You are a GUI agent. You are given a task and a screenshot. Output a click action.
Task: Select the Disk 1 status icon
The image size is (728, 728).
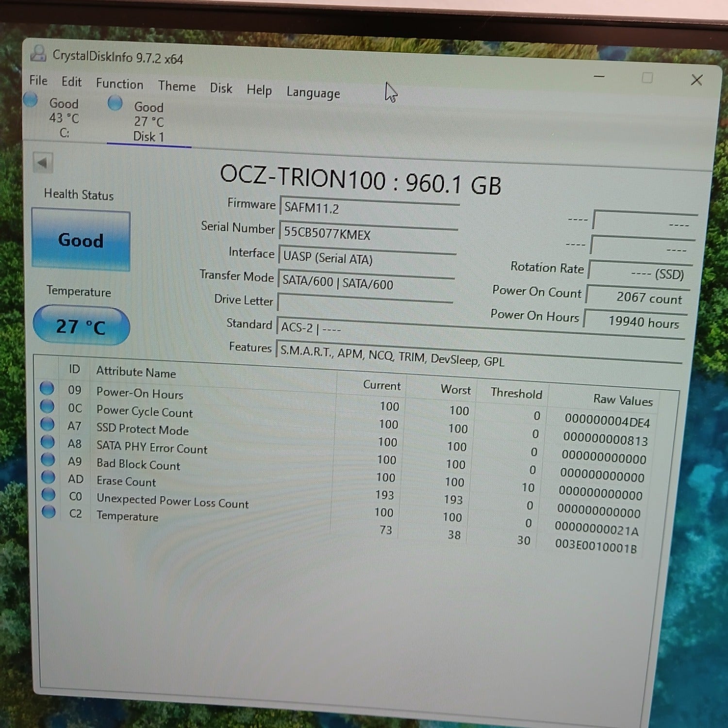(x=115, y=103)
